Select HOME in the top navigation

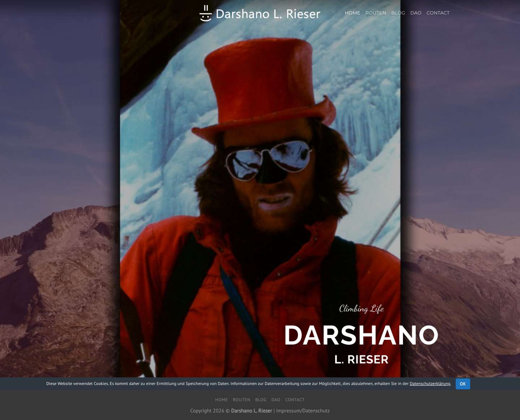352,13
